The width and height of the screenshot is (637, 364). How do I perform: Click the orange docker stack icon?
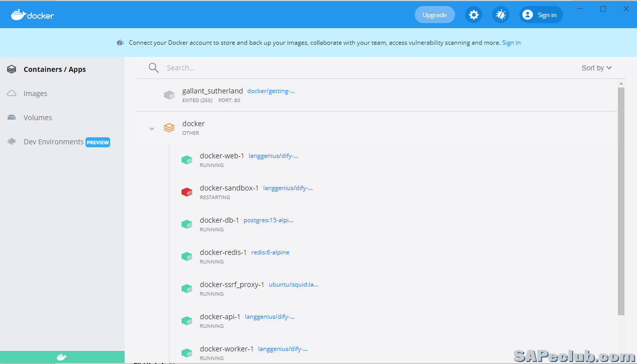(169, 128)
